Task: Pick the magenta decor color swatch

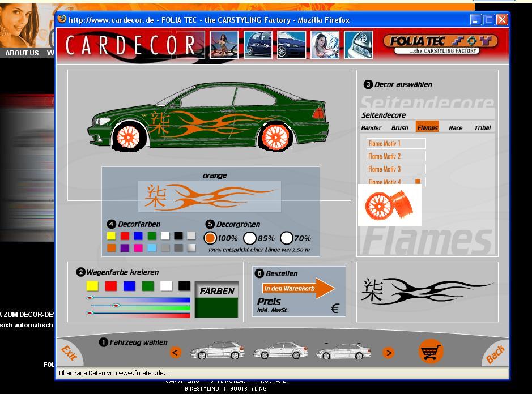Action: pyautogui.click(x=138, y=248)
